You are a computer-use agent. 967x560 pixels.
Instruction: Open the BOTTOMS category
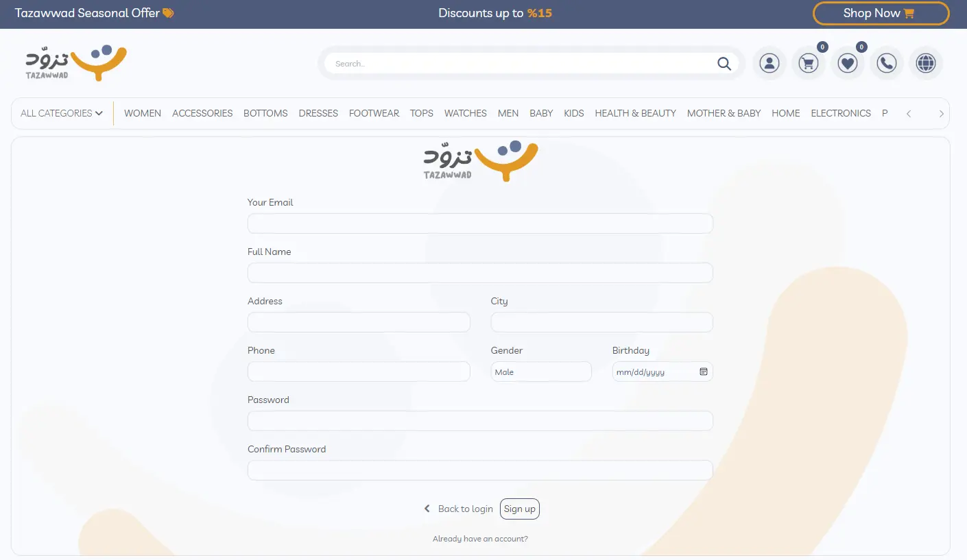265,113
